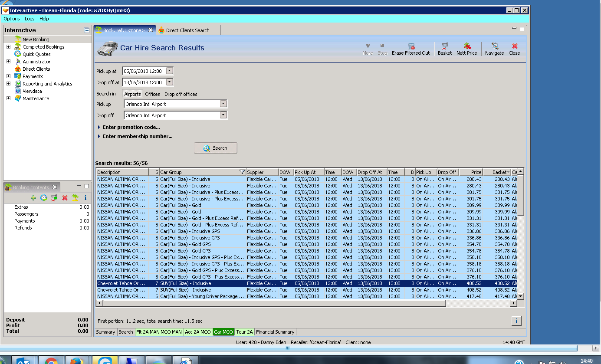Viewport: 601px width, 364px height.
Task: Open the Logs menu
Action: [30, 19]
